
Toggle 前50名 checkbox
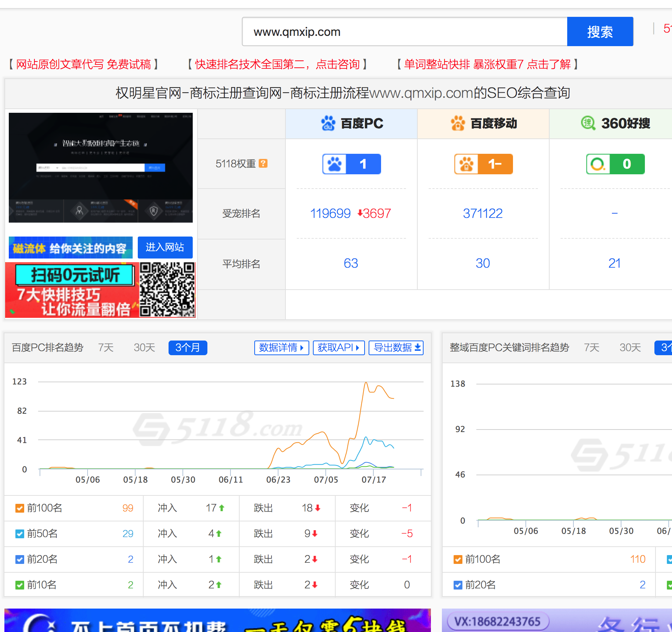click(20, 534)
